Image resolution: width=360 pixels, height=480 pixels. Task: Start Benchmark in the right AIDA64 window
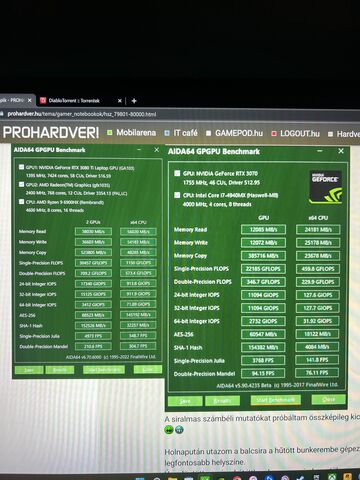coord(276,400)
